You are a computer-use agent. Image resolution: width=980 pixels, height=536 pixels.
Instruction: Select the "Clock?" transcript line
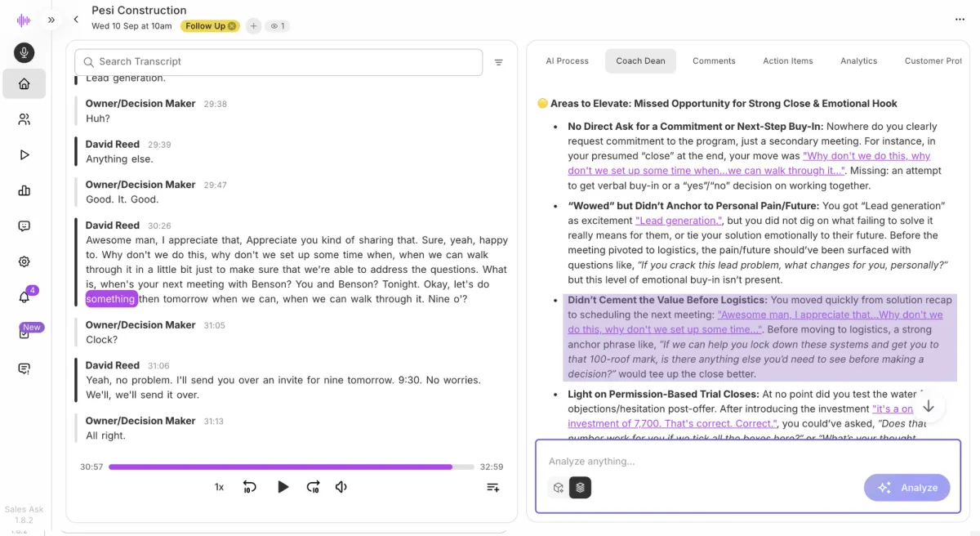pyautogui.click(x=101, y=340)
